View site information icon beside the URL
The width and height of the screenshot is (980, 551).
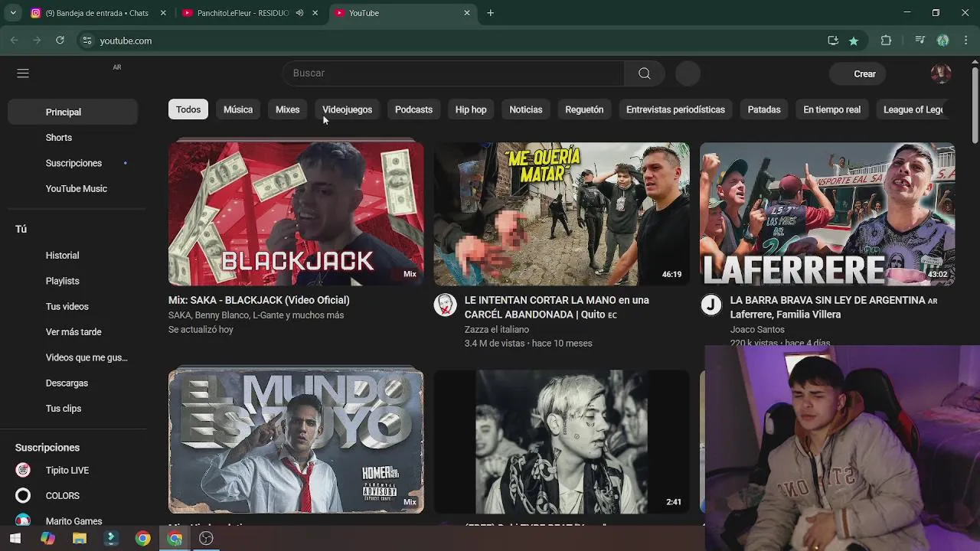tap(87, 41)
